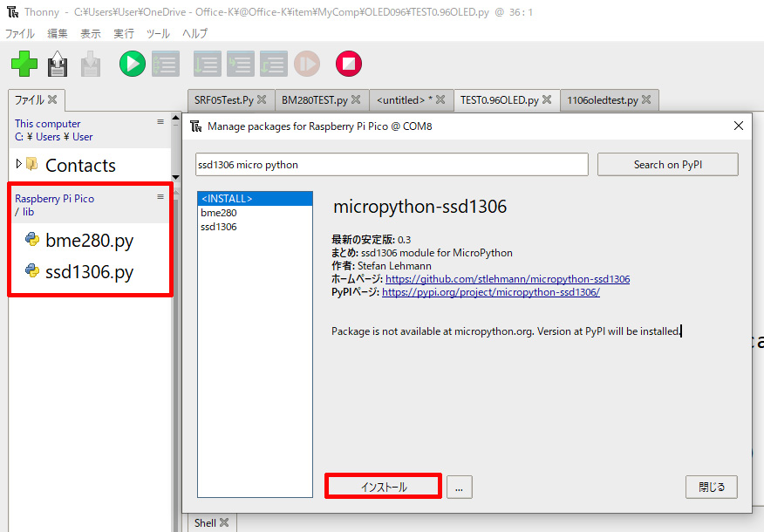The image size is (764, 532).
Task: Open the github micropython-ssd1306 homepage link
Action: [x=508, y=279]
